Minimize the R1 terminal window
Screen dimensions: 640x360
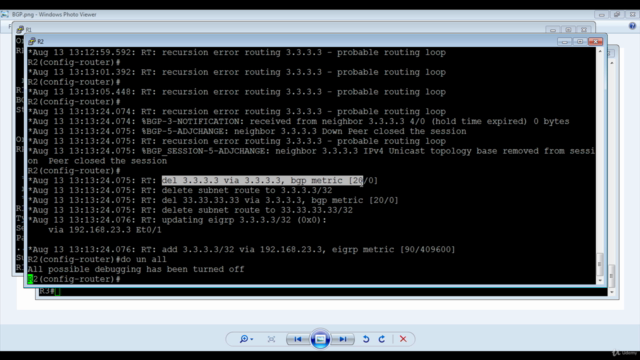553,30
